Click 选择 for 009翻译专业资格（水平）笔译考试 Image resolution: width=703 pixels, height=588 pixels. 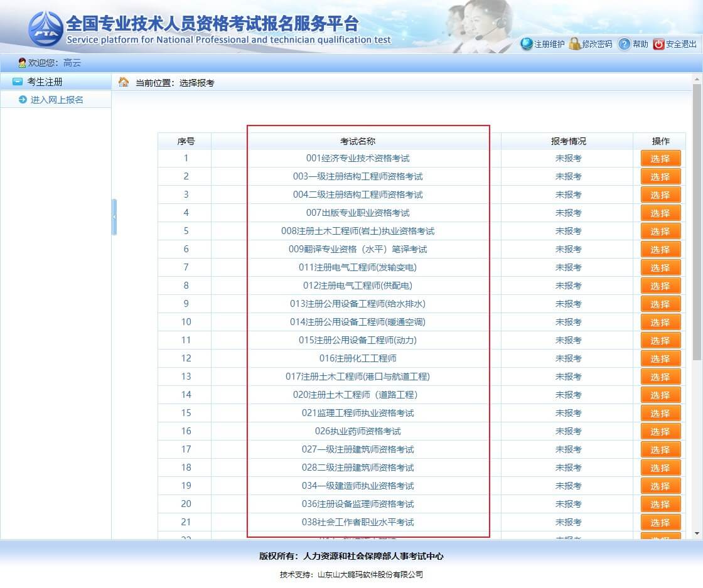point(660,249)
